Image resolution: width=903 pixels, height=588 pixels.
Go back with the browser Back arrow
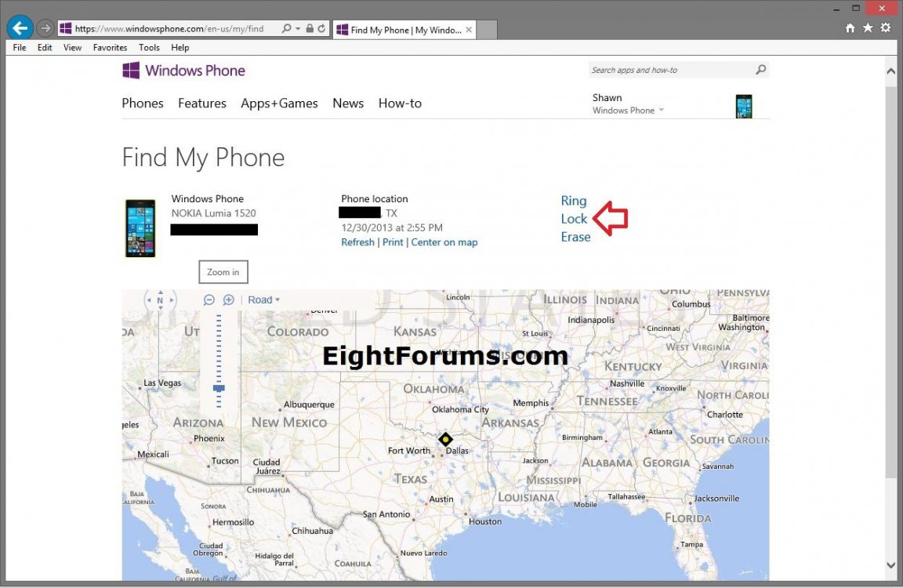coord(20,27)
